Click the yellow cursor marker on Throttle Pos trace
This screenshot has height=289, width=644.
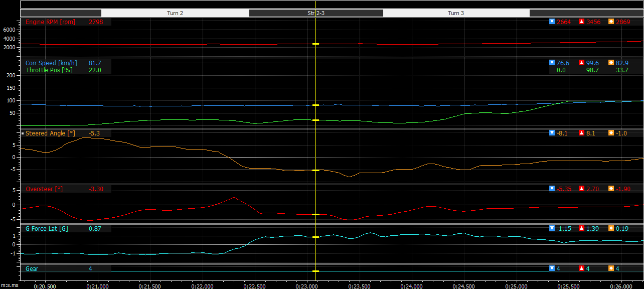coord(315,120)
